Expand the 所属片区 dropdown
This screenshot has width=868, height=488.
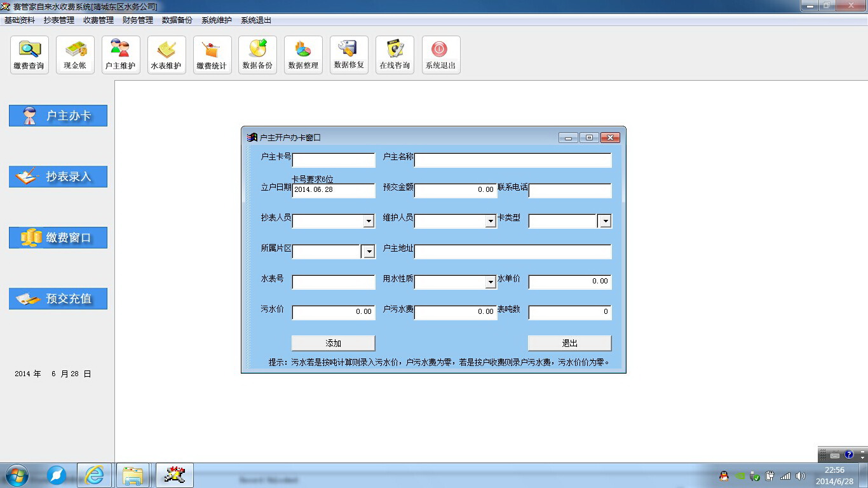click(x=369, y=252)
